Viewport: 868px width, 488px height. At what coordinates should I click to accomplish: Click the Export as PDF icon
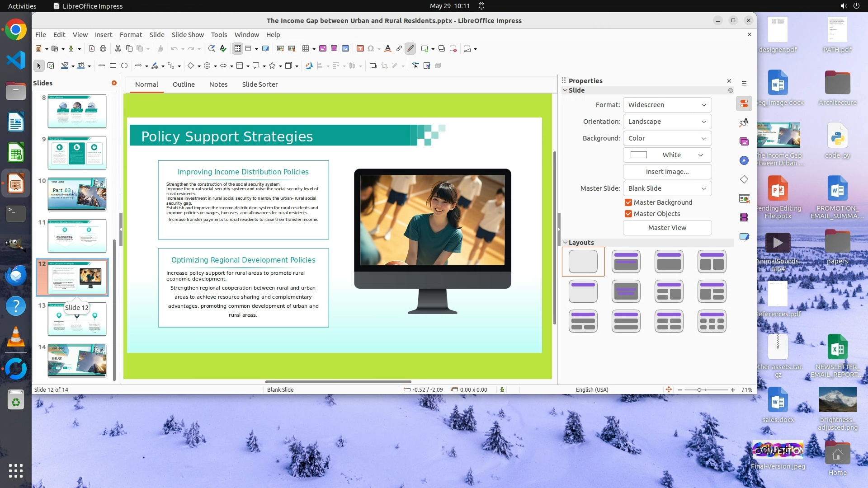click(92, 49)
